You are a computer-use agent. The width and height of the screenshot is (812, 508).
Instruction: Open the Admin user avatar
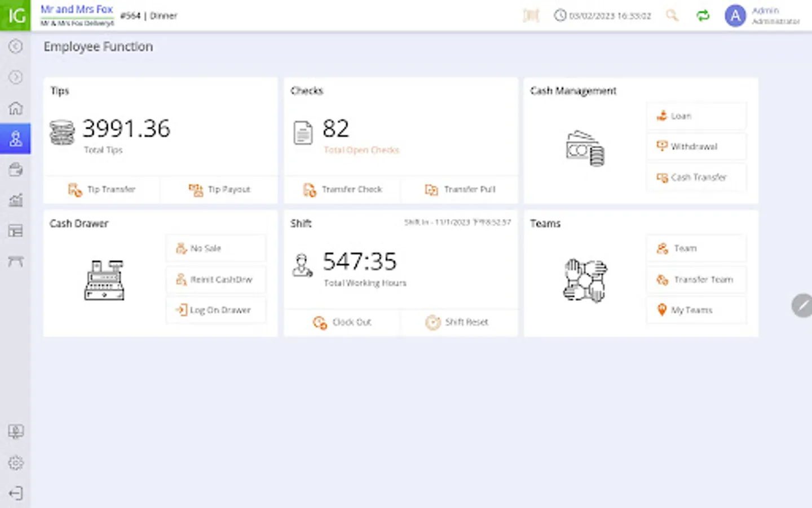735,16
